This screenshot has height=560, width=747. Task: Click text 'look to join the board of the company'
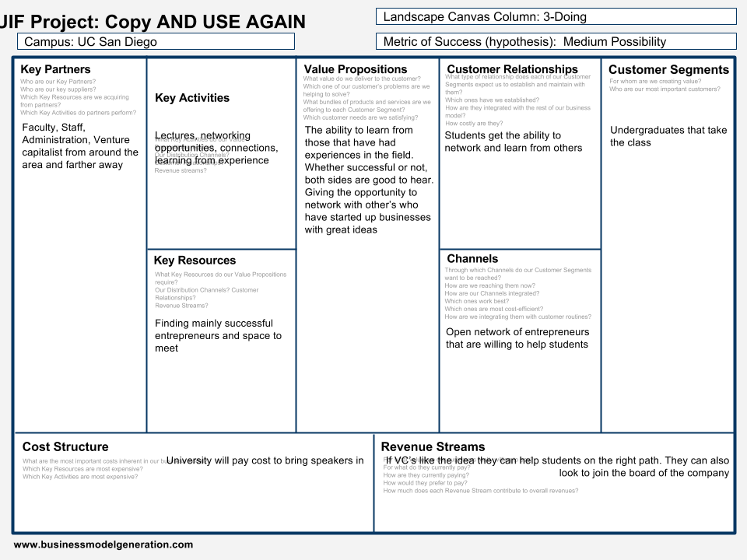644,473
